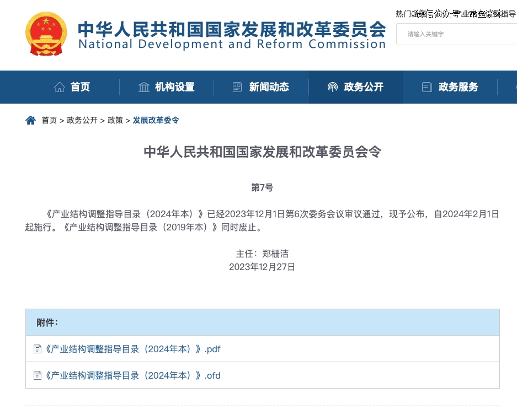Open the 首页 navigation menu item
Viewport: 517px width, 420px height.
(80, 87)
